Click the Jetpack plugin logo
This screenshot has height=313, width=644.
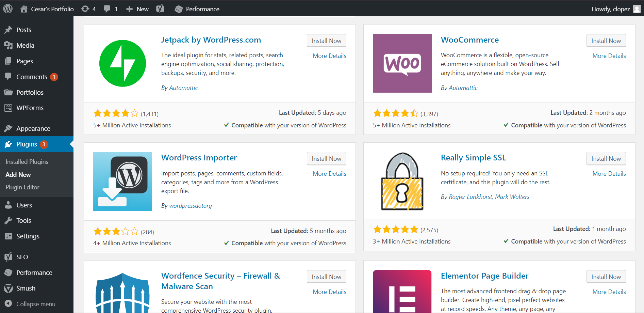coord(122,63)
